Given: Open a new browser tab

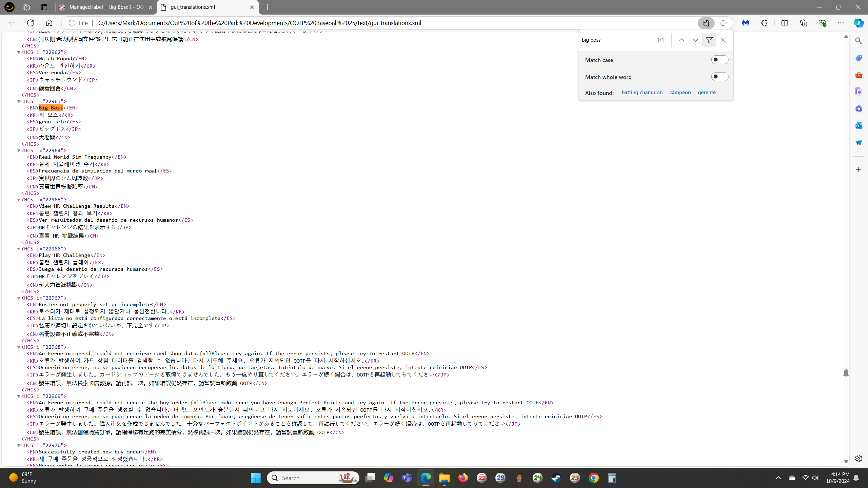Looking at the screenshot, I should pos(268,7).
